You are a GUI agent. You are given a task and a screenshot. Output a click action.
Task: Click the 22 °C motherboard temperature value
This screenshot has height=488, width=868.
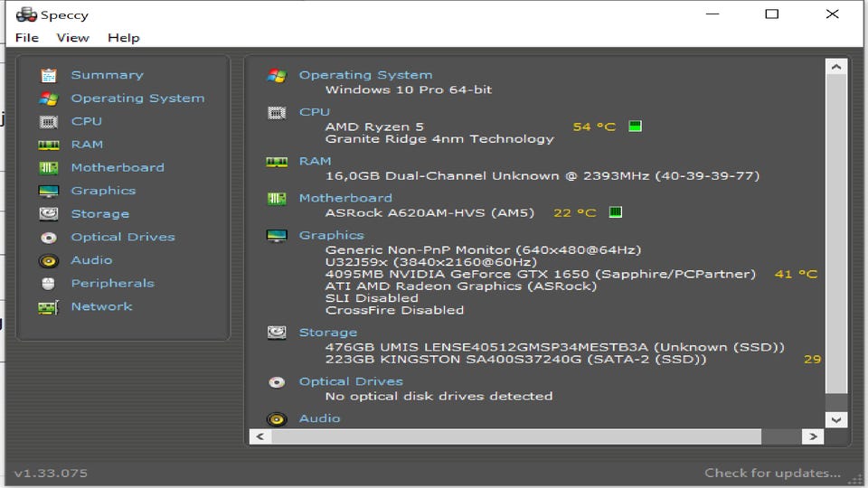pos(575,213)
